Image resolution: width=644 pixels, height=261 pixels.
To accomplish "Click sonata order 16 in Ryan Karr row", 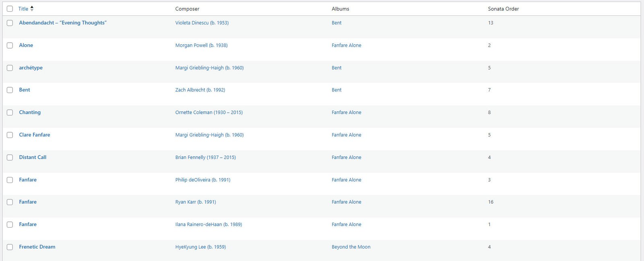I will point(491,202).
